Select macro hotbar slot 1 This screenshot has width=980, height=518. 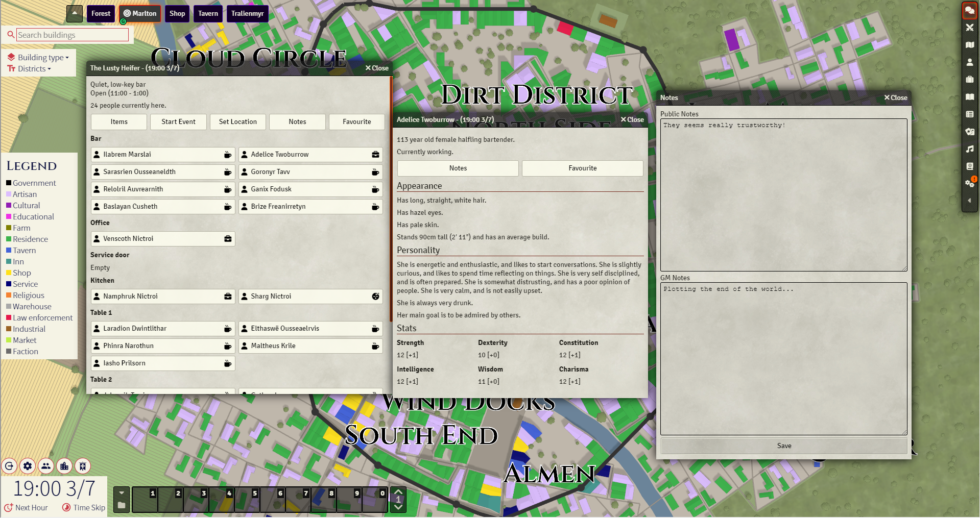tap(145, 500)
